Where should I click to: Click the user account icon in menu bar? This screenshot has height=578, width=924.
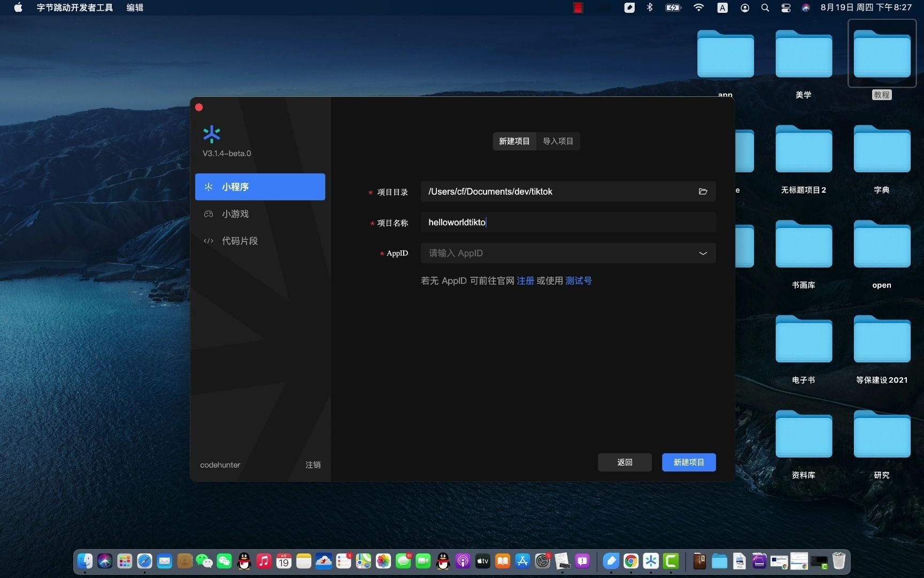click(745, 7)
